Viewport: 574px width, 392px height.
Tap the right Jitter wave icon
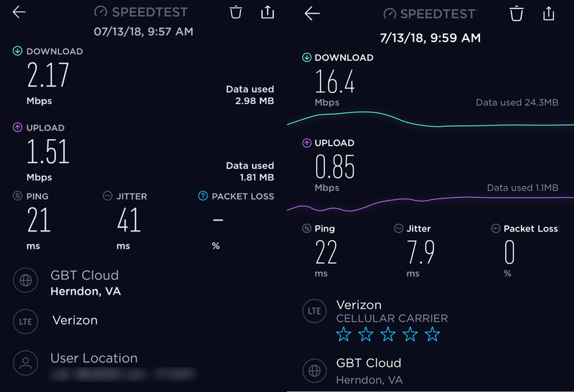pos(398,229)
